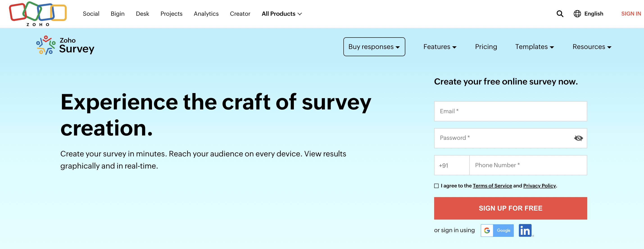Expand the Templates menu

click(x=535, y=47)
